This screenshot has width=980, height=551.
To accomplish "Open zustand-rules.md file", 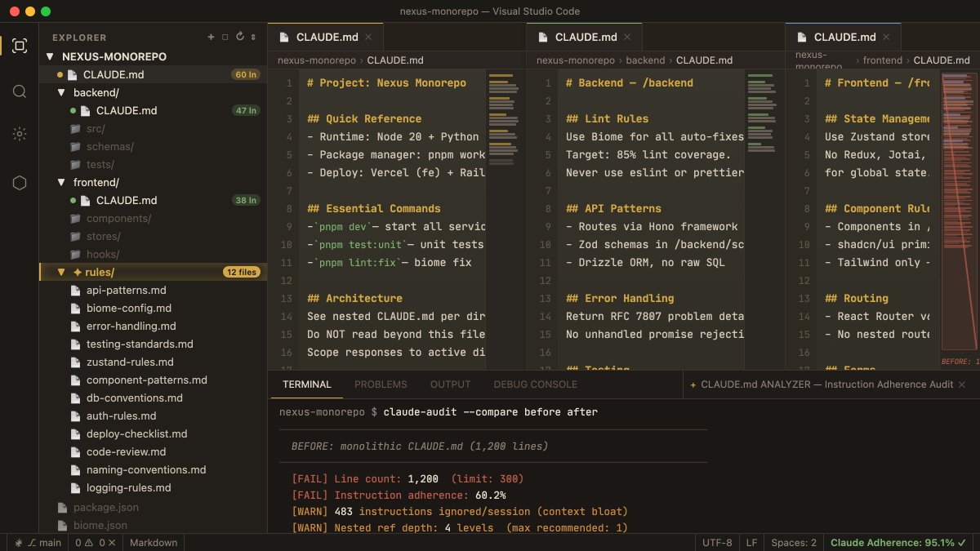I will coord(153,362).
